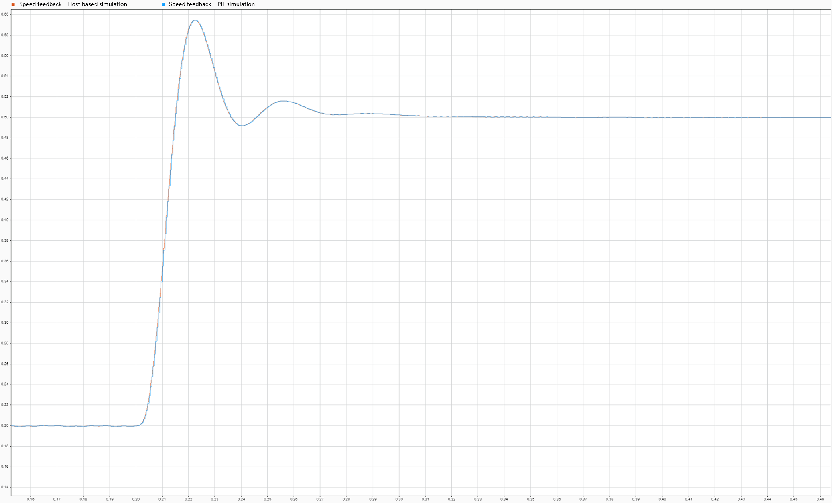Click the orange Host based simulation legend swatch
833x504 pixels.
tap(13, 4)
